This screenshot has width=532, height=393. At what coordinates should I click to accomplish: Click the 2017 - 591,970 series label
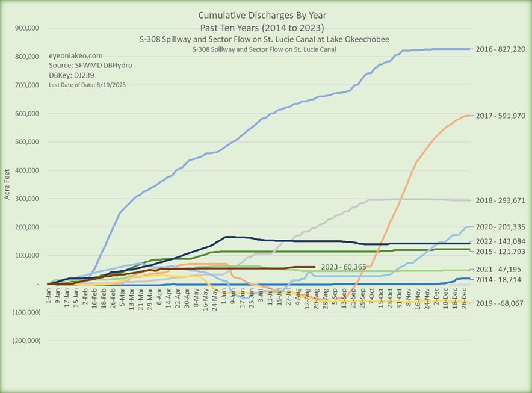coord(499,115)
